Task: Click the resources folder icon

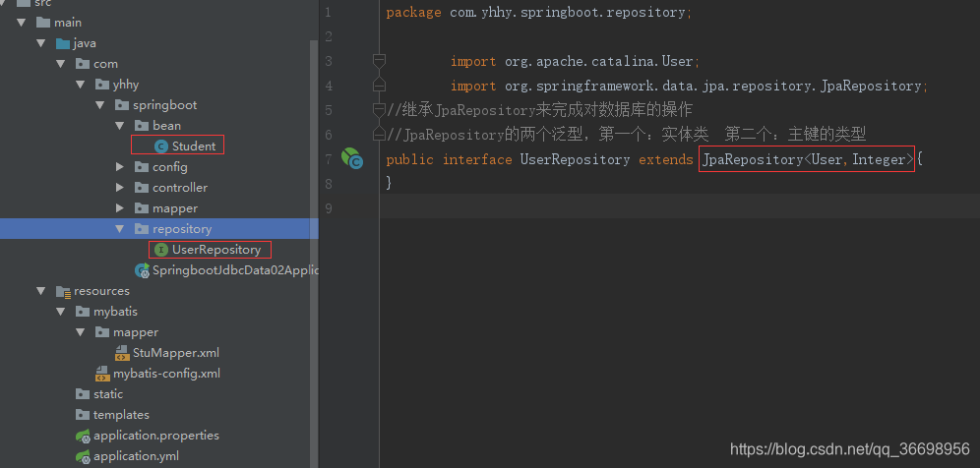Action: click(63, 291)
